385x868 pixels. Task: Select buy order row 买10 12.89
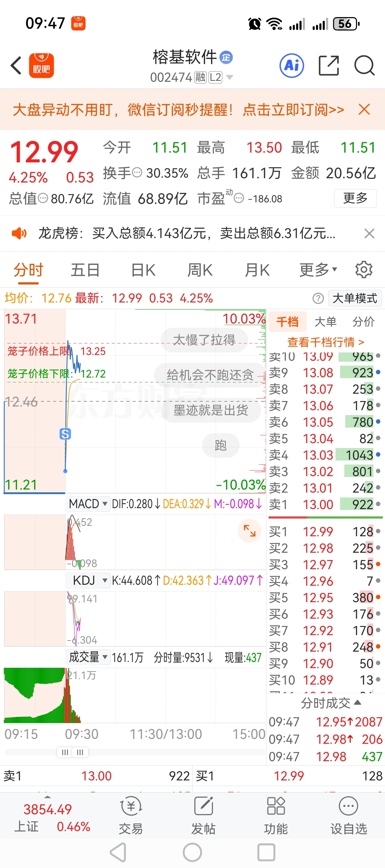pyautogui.click(x=325, y=680)
